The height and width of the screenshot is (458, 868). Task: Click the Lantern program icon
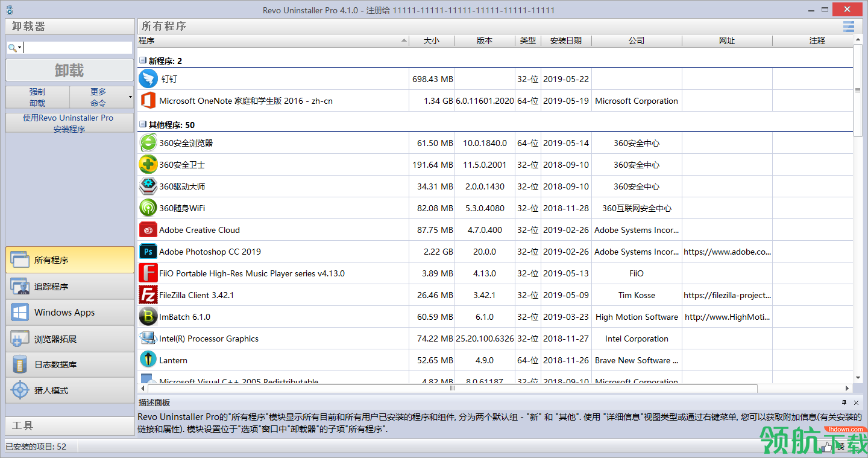[x=148, y=360]
